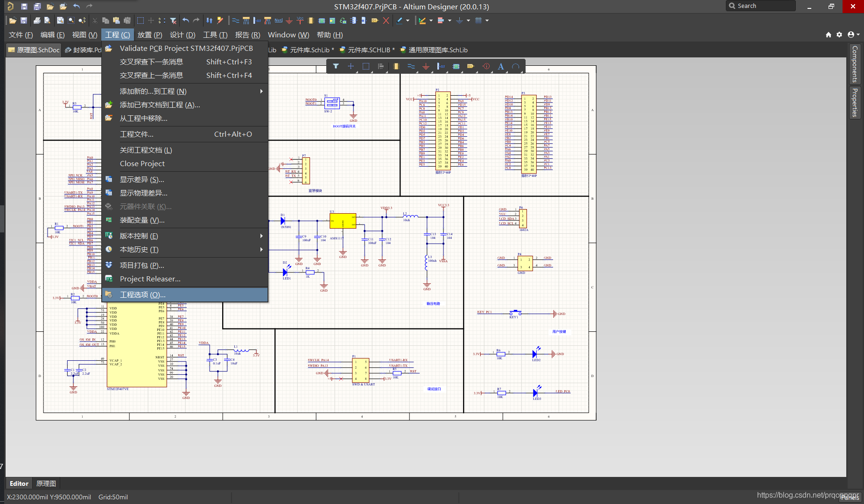Select Validate PCB Project STM32f407.PrjPCB
Viewport: 864px width, 504px height.
click(x=186, y=49)
